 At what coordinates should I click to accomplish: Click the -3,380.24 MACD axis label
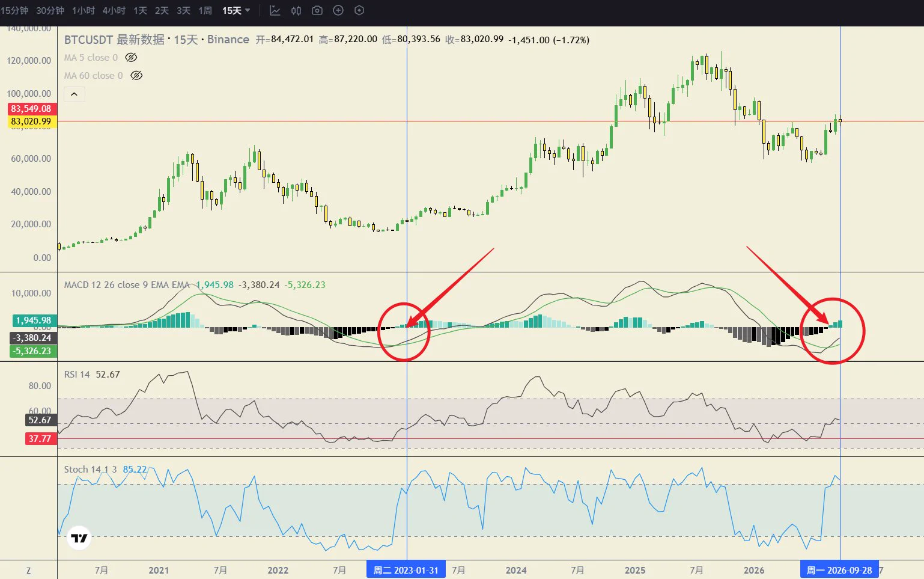click(x=34, y=338)
